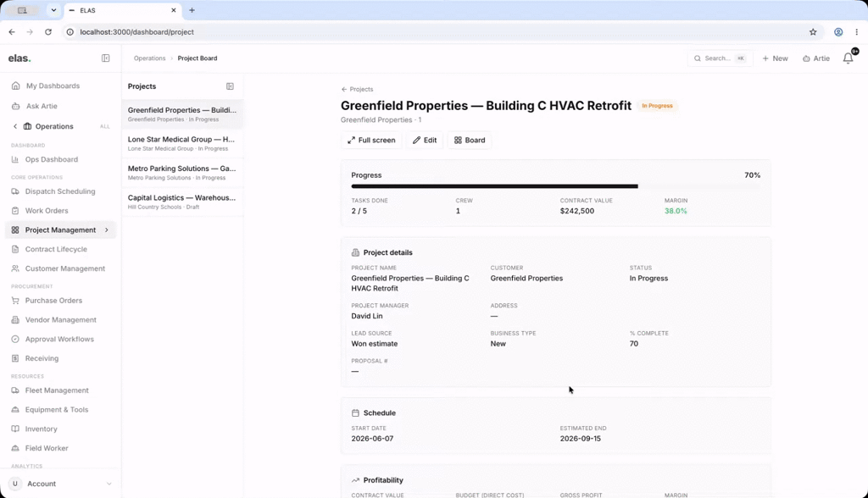The width and height of the screenshot is (868, 498).
Task: Open Customer Management people icon
Action: tap(15, 269)
